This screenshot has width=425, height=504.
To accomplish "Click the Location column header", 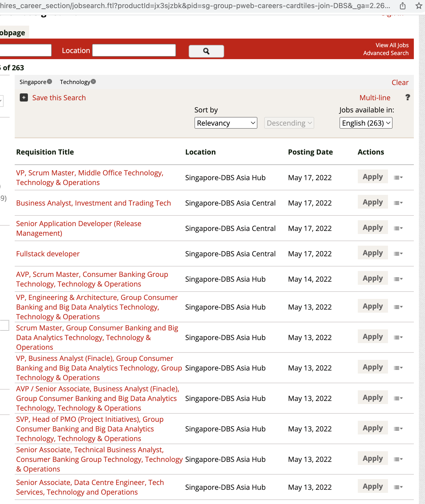I will 200,152.
